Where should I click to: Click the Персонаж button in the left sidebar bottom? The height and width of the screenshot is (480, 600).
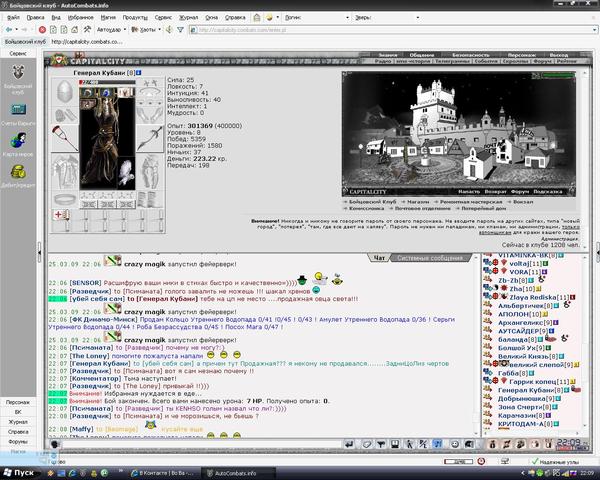[x=18, y=402]
